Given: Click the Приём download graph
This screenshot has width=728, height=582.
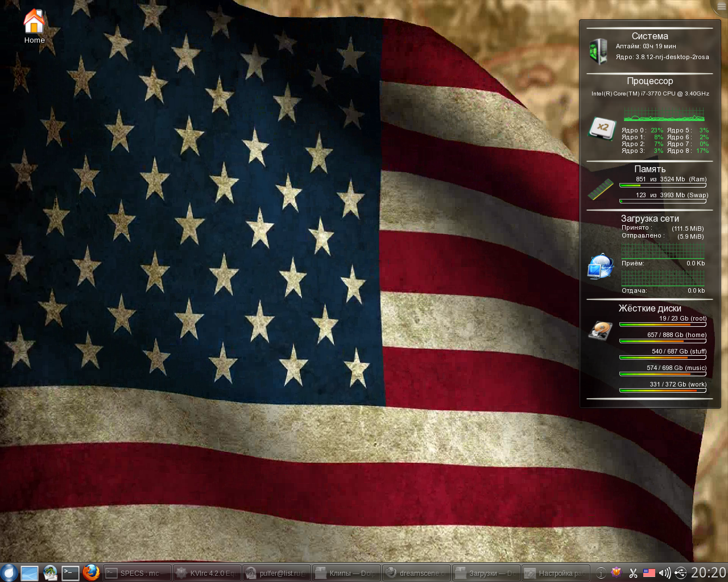Looking at the screenshot, I should click(663, 251).
